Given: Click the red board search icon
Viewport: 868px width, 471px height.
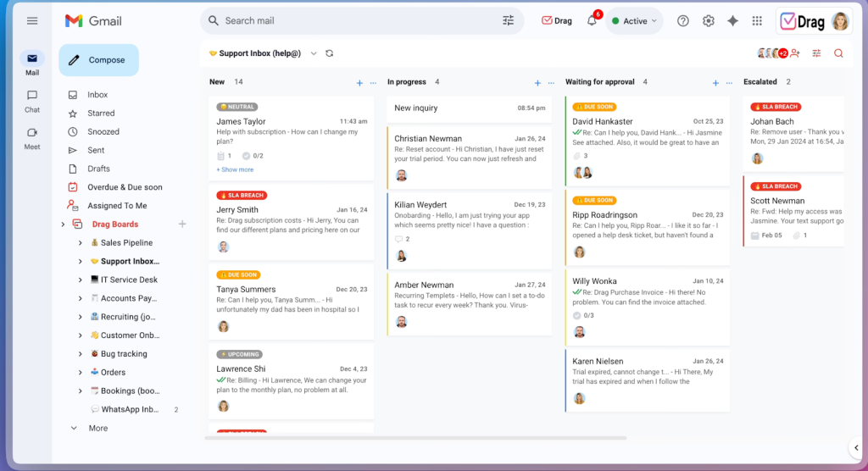Looking at the screenshot, I should 838,53.
